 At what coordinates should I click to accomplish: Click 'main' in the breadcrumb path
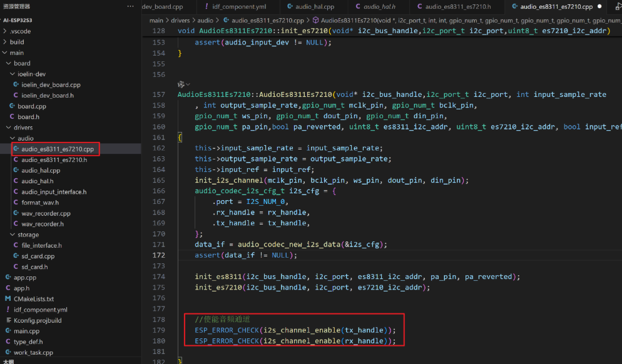click(x=156, y=20)
